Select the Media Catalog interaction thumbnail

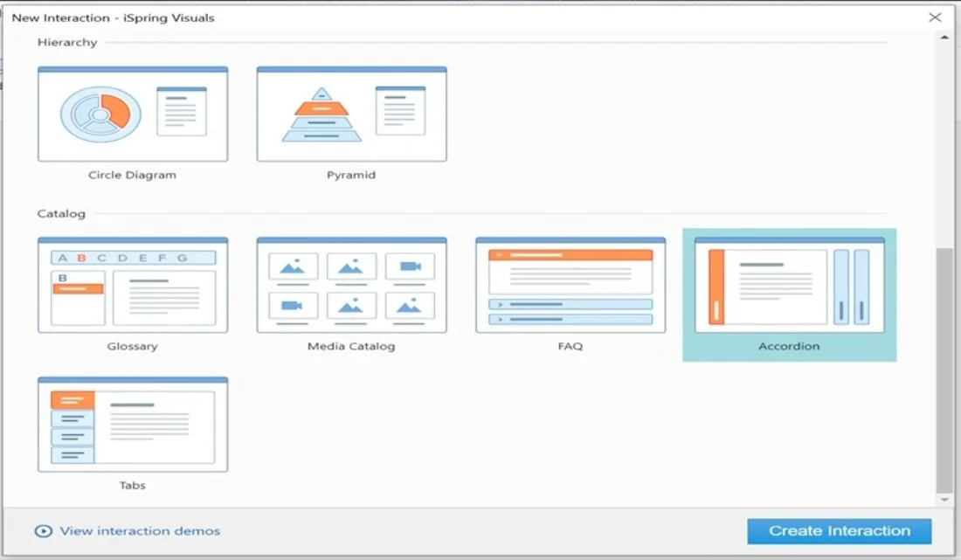[x=351, y=285]
